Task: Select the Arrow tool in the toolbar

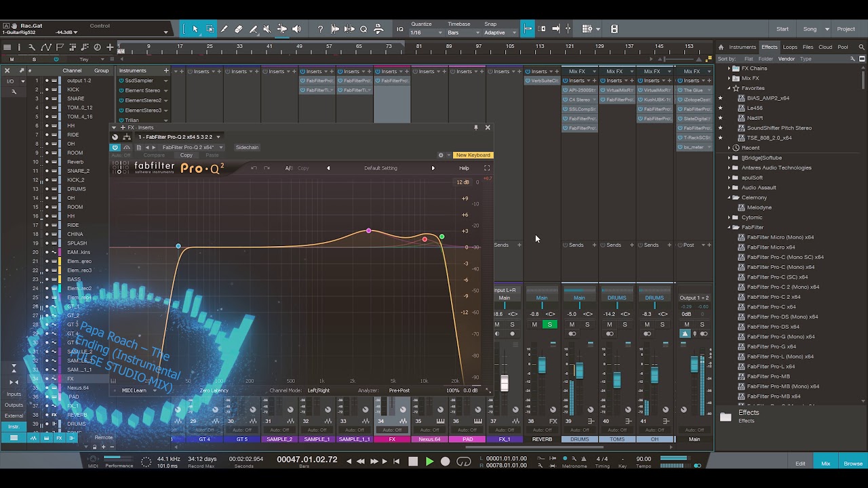Action: coord(195,29)
